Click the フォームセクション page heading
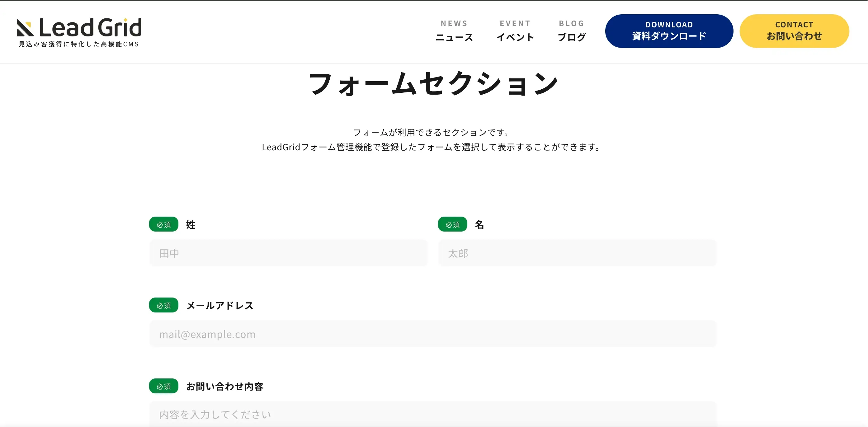868x427 pixels. click(x=433, y=84)
